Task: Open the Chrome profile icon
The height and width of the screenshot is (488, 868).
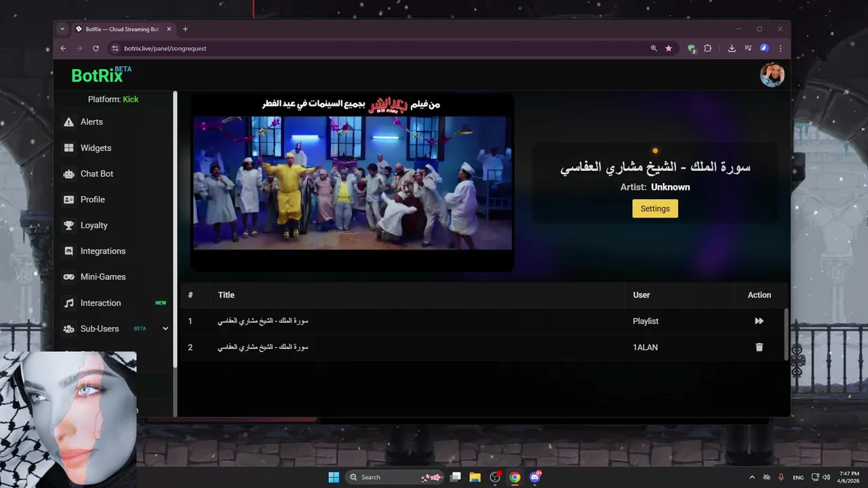Action: [x=764, y=48]
